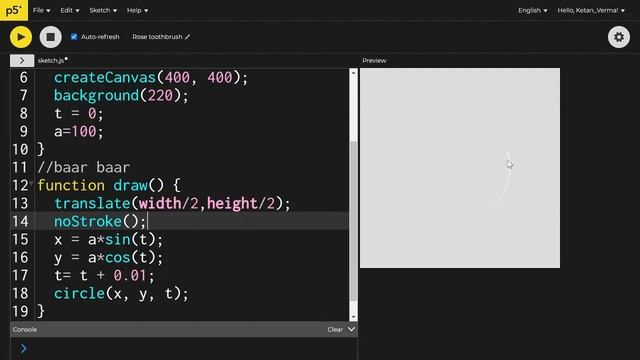Click the editor scrollbar up arrow

[353, 72]
